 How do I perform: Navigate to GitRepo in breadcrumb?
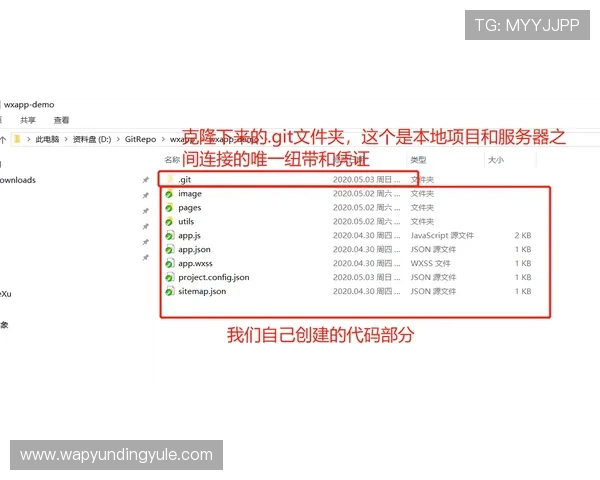[x=140, y=139]
